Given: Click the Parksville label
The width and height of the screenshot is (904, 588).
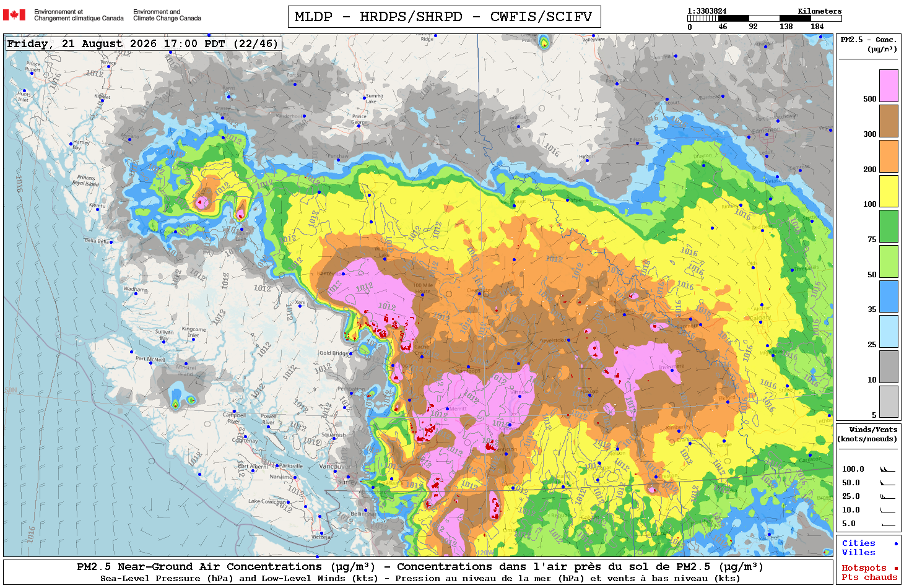Looking at the screenshot, I should [291, 465].
